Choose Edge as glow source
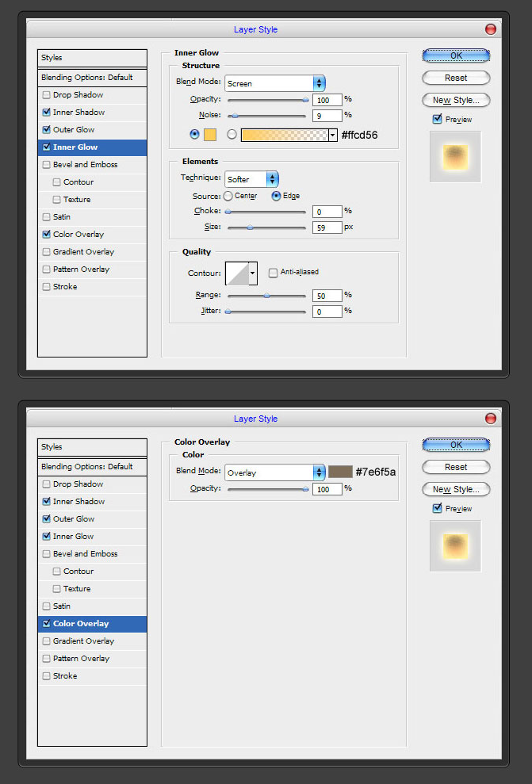 coord(276,196)
